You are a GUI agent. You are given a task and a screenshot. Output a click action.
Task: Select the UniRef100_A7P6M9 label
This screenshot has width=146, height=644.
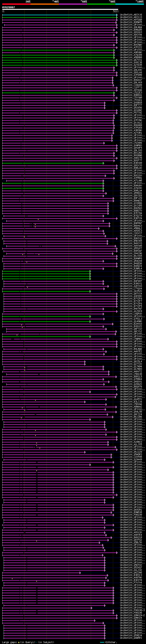pyautogui.click(x=131, y=75)
